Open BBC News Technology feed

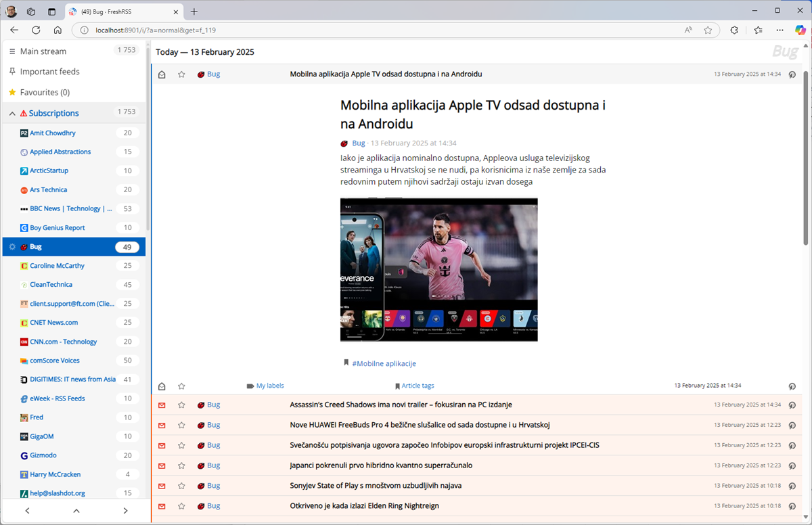point(71,209)
